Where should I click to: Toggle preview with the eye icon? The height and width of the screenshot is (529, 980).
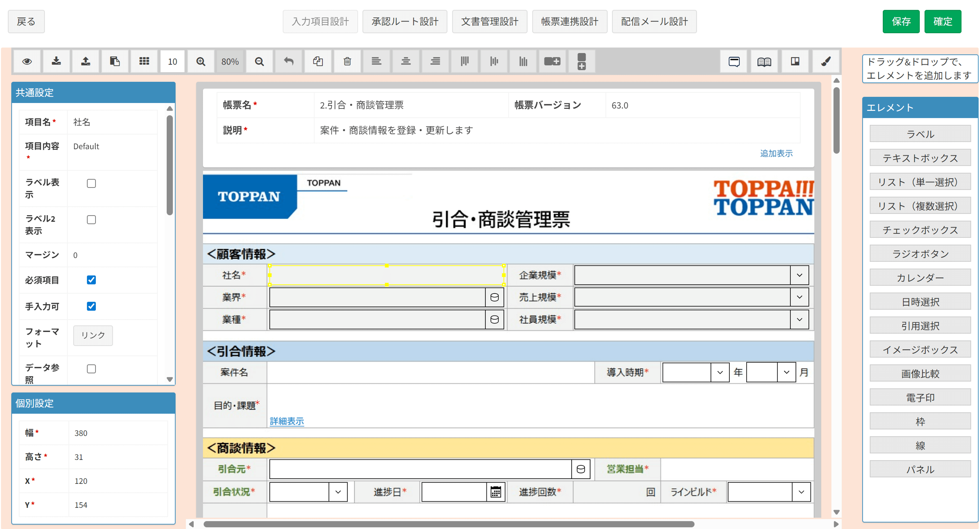pos(27,61)
